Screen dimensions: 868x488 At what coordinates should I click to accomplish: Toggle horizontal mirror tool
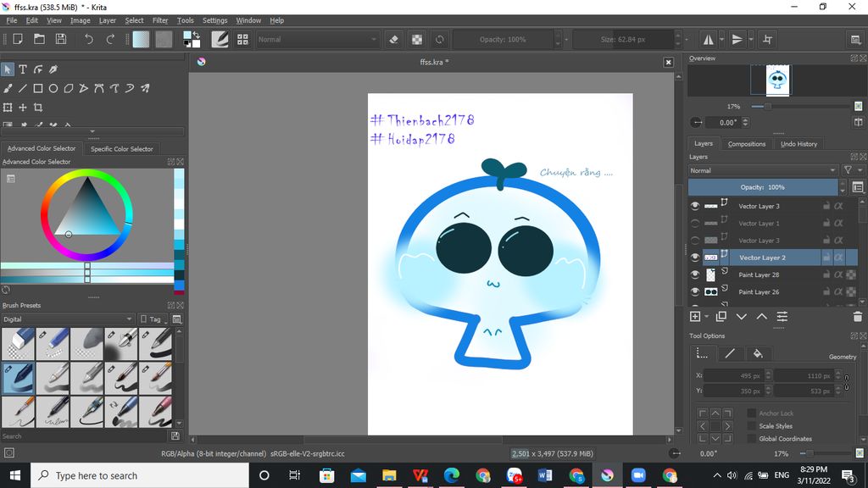pos(708,39)
